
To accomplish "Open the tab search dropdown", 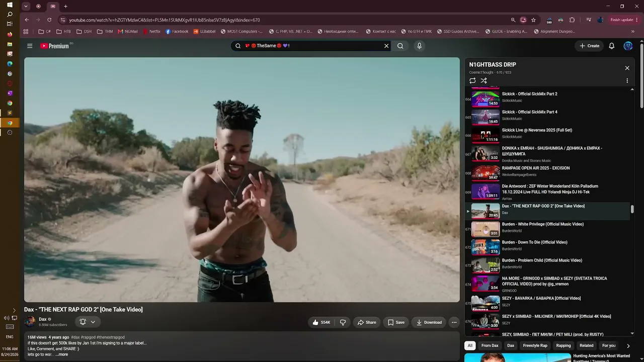I will [26, 6].
